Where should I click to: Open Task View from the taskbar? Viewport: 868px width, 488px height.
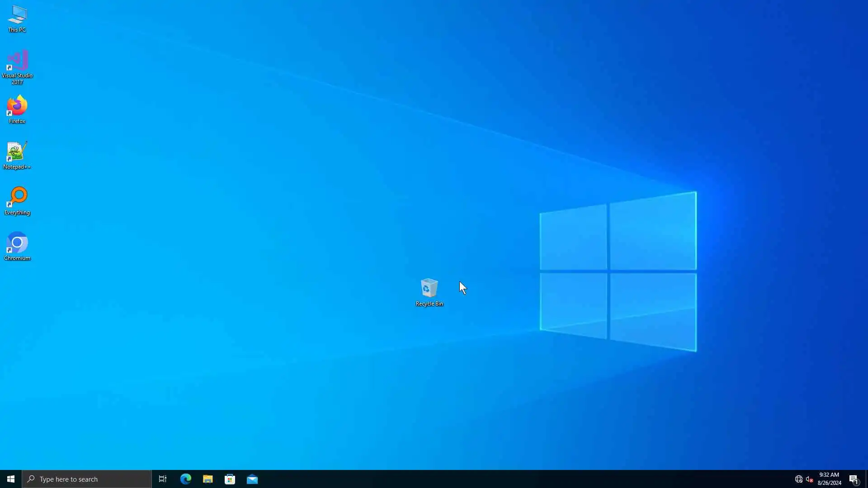point(163,479)
